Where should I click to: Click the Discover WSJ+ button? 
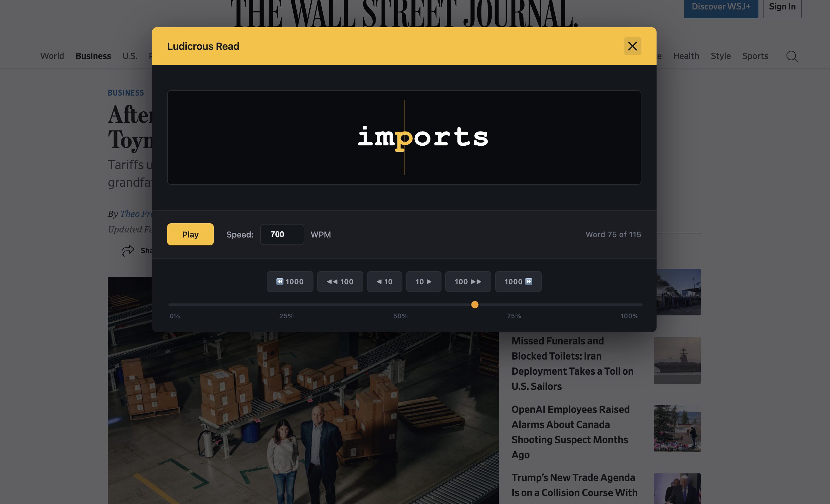(x=721, y=7)
